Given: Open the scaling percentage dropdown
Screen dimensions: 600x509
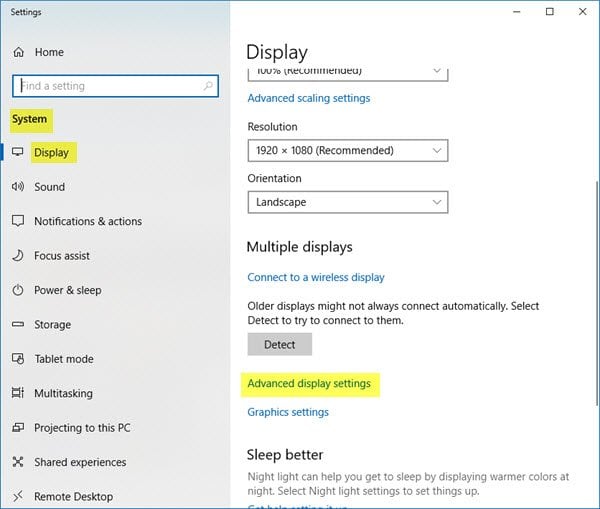Looking at the screenshot, I should tap(347, 72).
